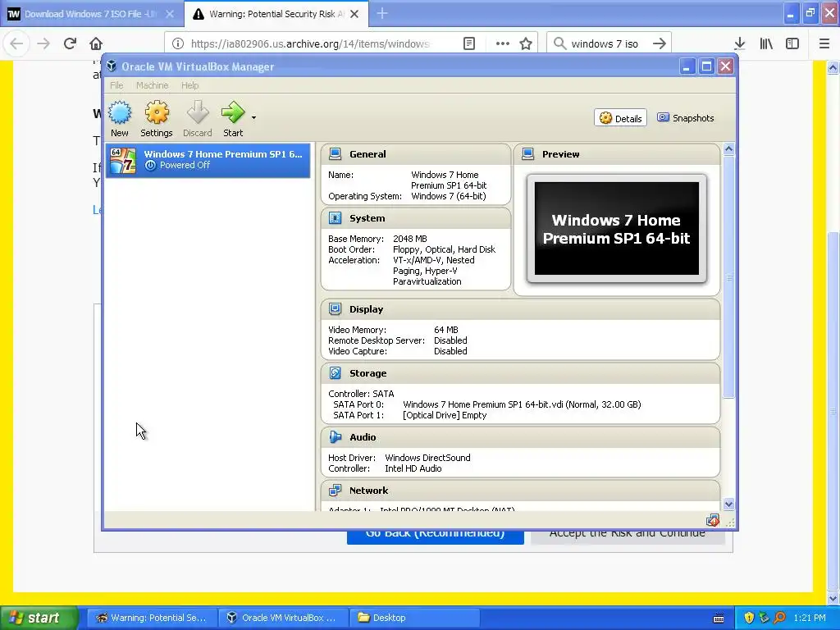
Task: Click the Network section icon
Action: [336, 491]
